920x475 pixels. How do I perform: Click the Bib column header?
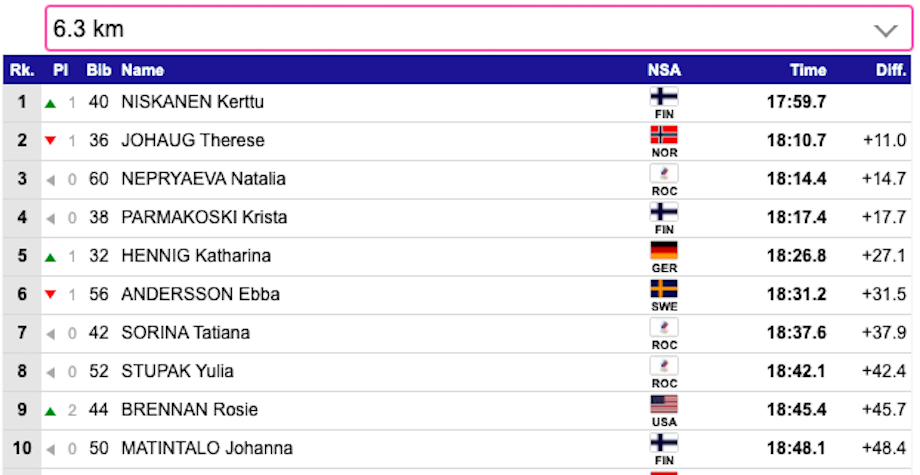pos(99,70)
